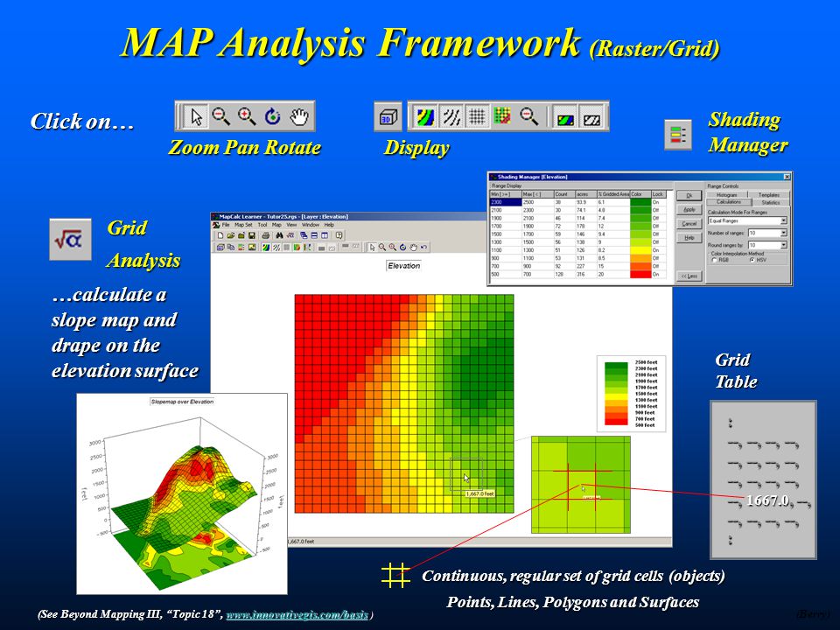Screen dimensions: 840x630
Task: Click the contour lines display icon in enlarged Display toolbar
Action: pos(451,116)
